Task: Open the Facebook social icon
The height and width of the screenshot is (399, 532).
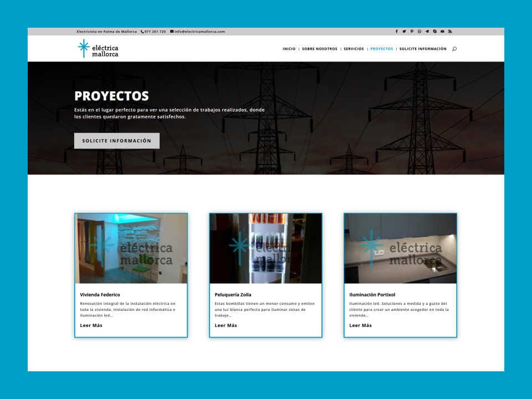Action: pos(396,32)
